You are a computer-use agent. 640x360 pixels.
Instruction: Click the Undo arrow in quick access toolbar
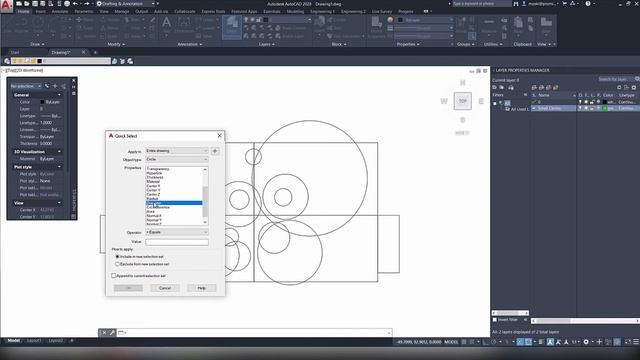(75, 4)
